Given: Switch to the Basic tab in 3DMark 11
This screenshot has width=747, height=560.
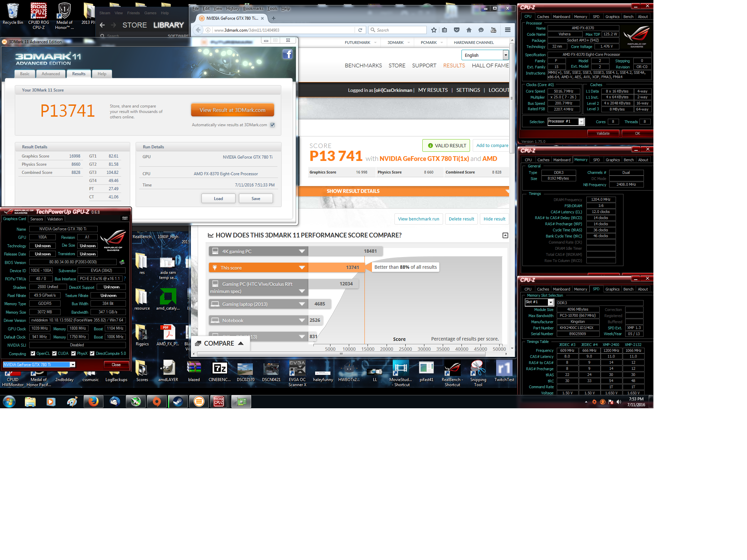Looking at the screenshot, I should (x=25, y=74).
